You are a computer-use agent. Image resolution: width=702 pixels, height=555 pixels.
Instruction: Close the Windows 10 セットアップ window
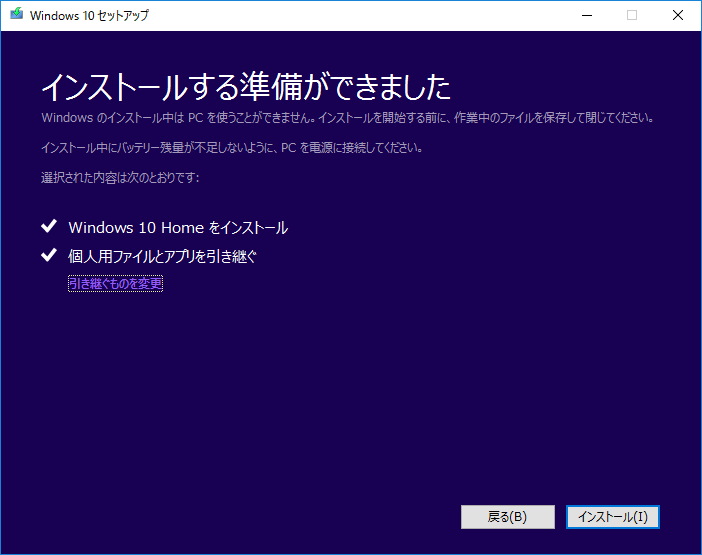(678, 15)
